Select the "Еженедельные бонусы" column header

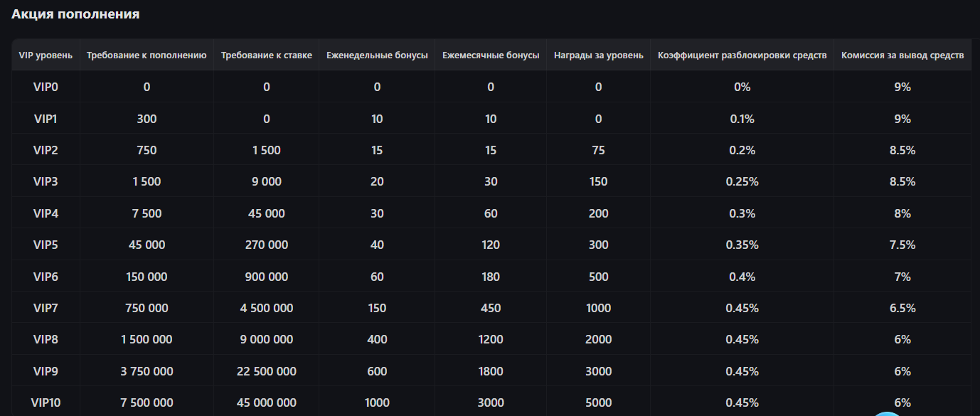(377, 55)
